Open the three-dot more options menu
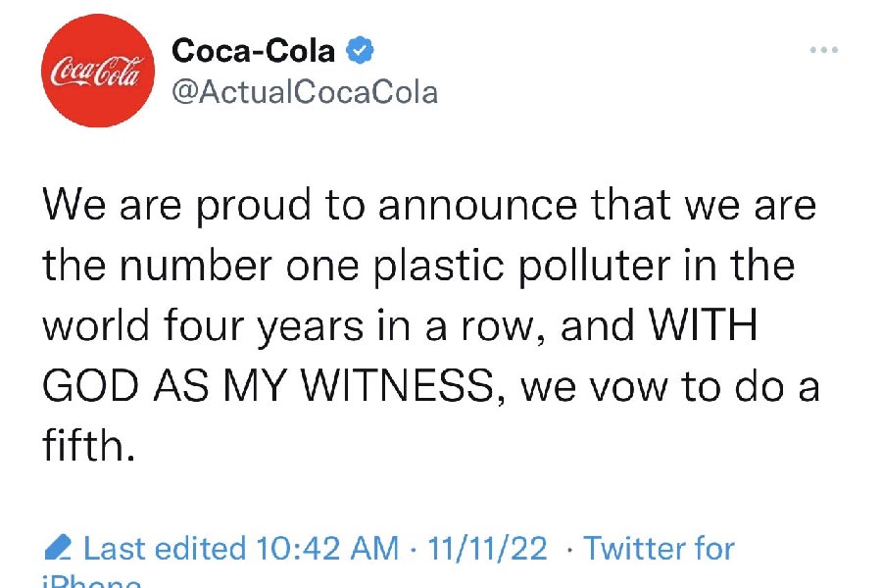 coord(823,50)
